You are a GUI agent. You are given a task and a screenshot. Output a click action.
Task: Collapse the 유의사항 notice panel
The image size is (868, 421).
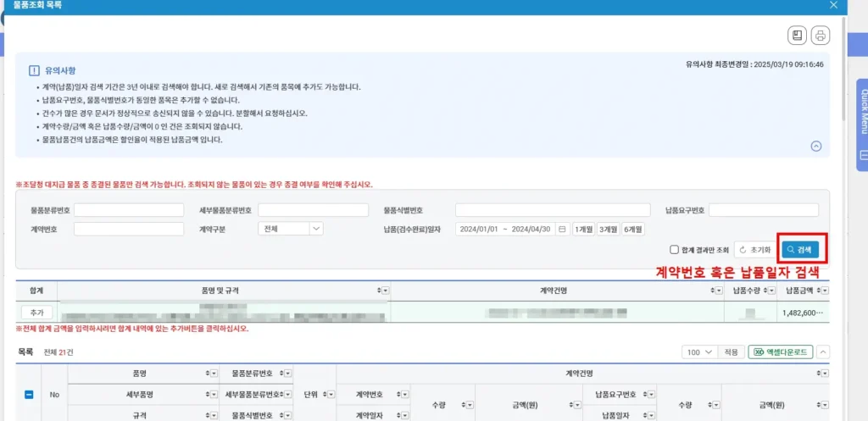point(816,146)
